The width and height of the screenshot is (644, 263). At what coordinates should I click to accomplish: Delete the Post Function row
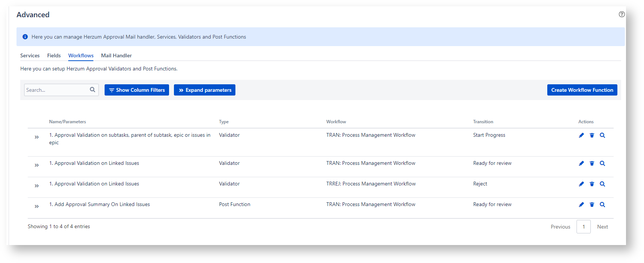click(x=592, y=205)
